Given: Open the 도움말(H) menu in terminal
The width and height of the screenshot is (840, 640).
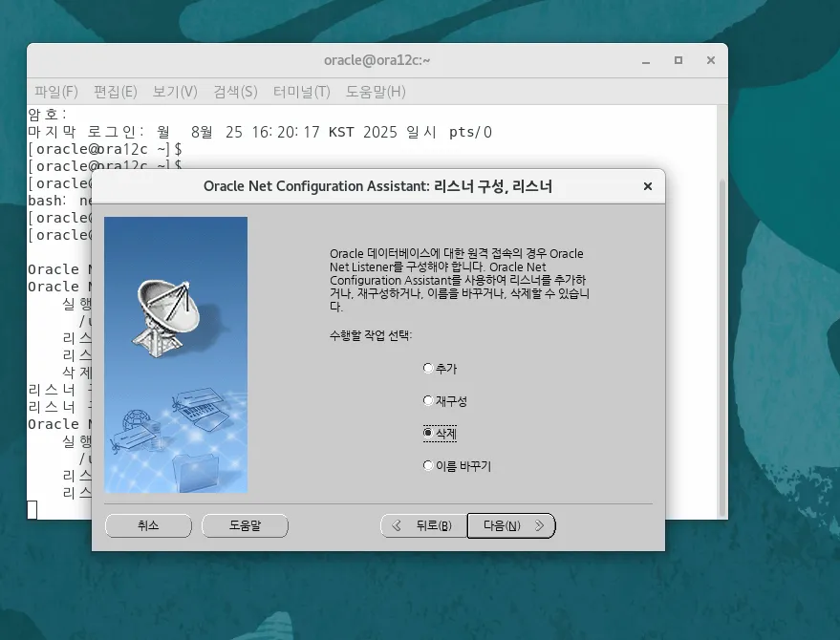Looking at the screenshot, I should coord(375,92).
